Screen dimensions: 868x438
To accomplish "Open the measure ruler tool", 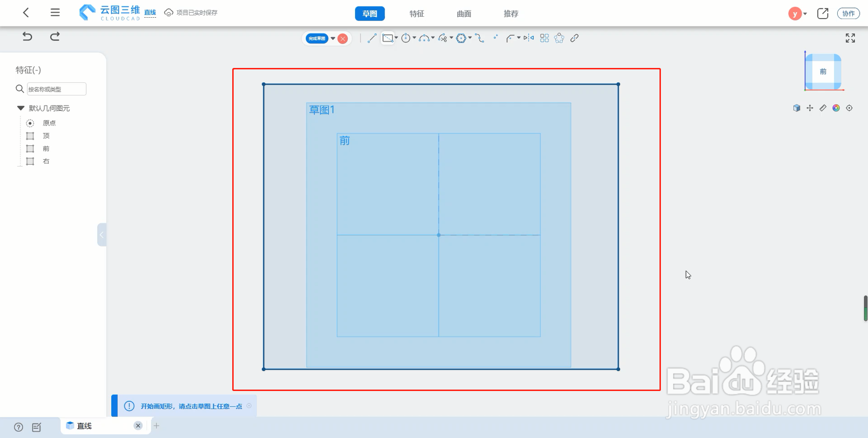I will tap(823, 108).
